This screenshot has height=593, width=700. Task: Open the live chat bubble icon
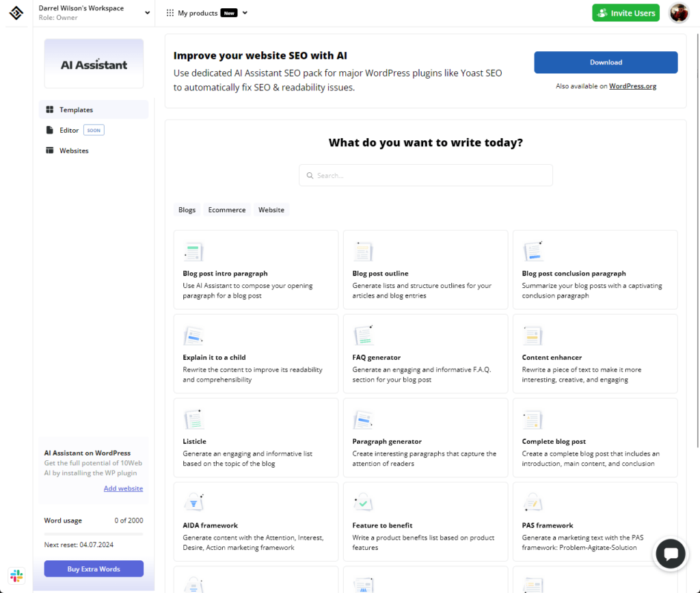click(x=671, y=554)
